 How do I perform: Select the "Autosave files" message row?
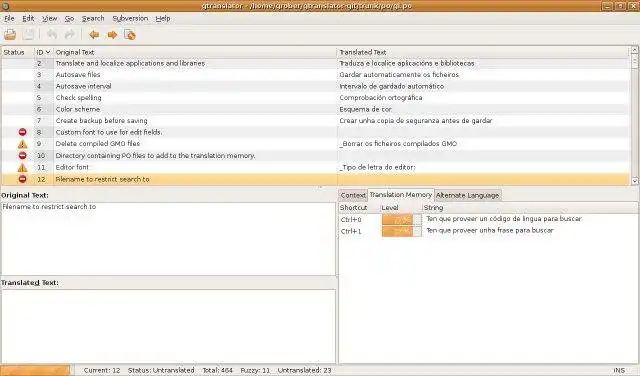pos(315,75)
